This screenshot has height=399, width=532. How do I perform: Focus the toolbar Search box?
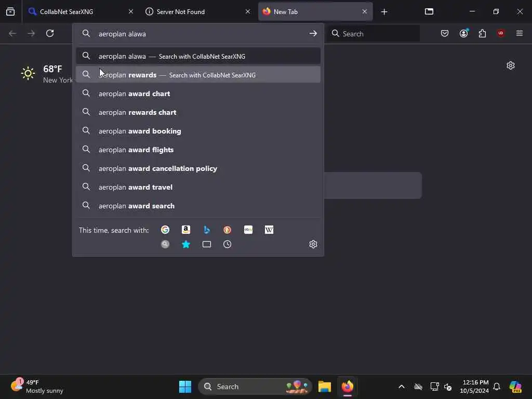(x=374, y=34)
